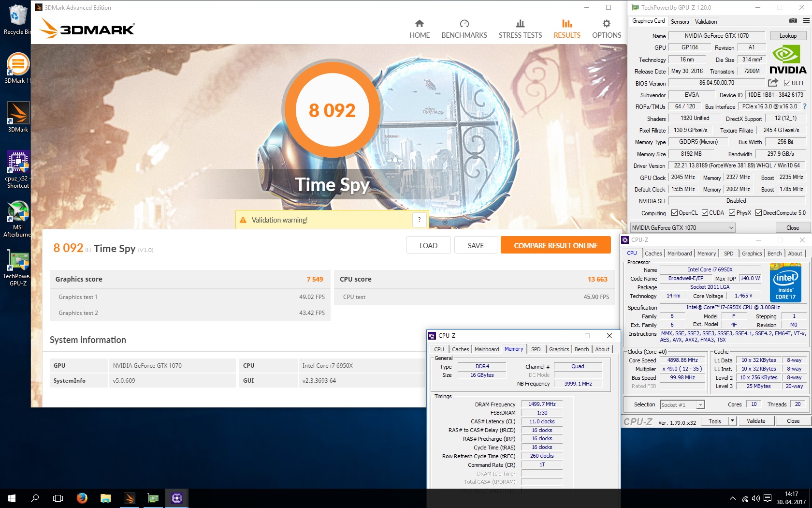The width and height of the screenshot is (812, 508).
Task: Select the SPD tab in front CPU-Z window
Action: coord(536,349)
